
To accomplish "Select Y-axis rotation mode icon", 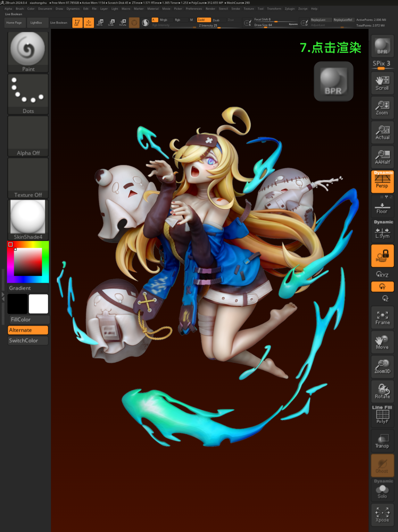I will point(382,287).
